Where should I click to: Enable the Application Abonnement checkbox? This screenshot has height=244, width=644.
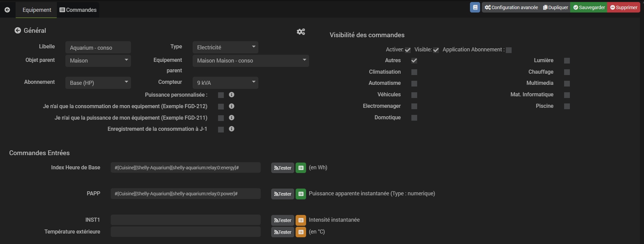(x=509, y=50)
